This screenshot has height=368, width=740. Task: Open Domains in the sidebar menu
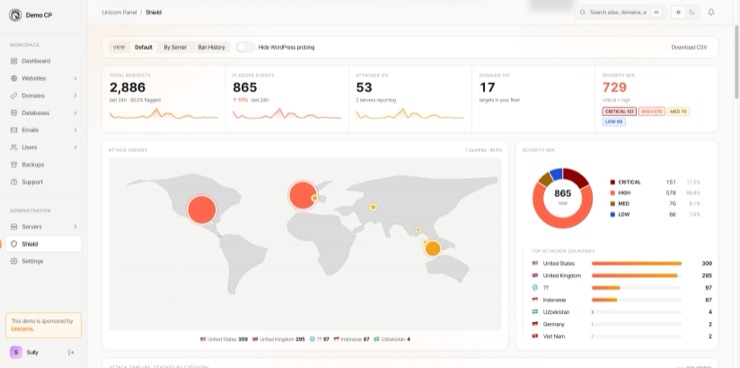coord(43,96)
